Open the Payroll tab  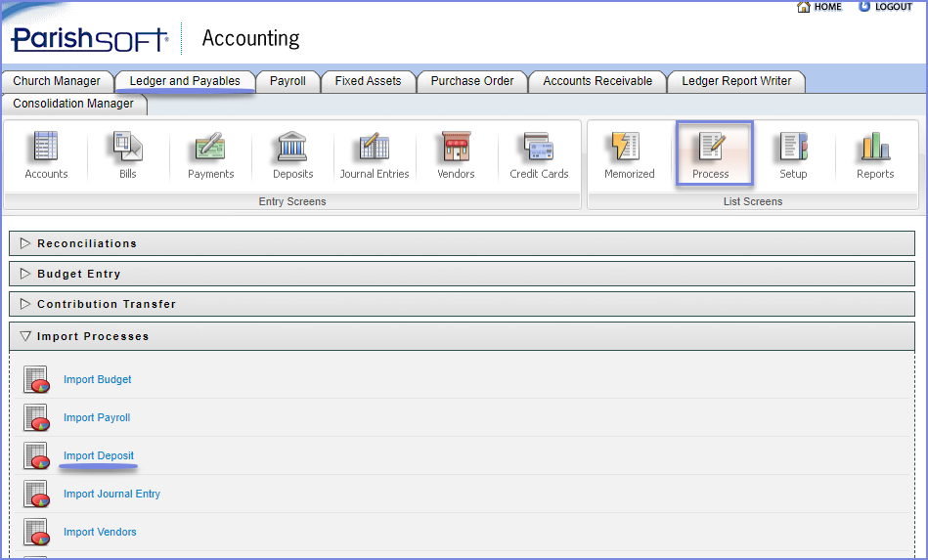click(287, 81)
